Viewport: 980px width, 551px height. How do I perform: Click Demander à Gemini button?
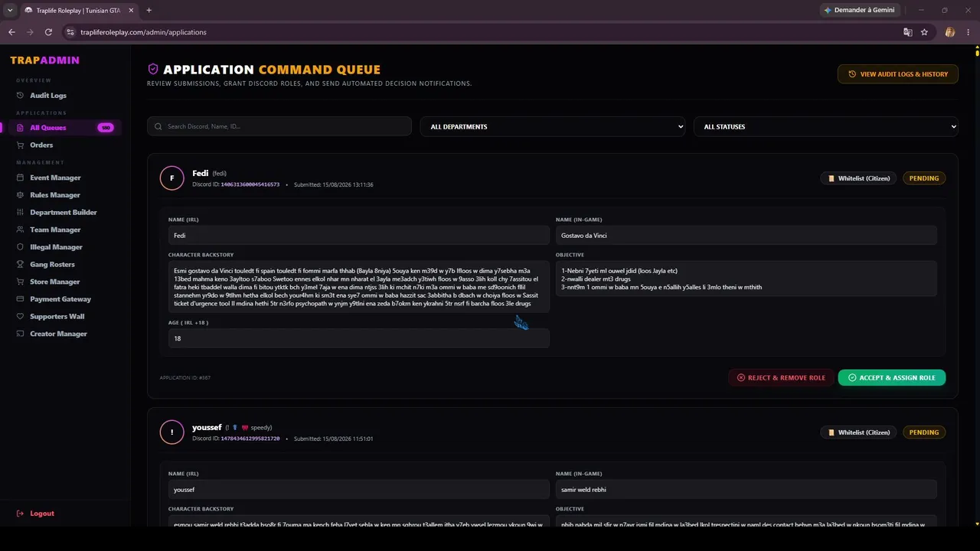pyautogui.click(x=859, y=10)
